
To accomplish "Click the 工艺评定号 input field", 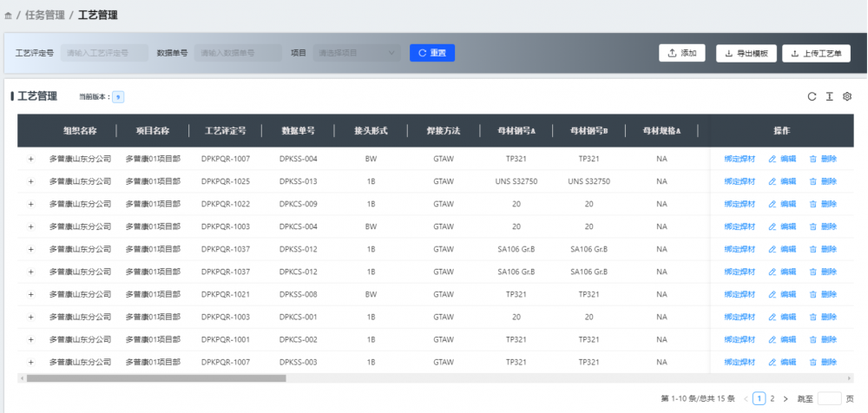I will [104, 53].
